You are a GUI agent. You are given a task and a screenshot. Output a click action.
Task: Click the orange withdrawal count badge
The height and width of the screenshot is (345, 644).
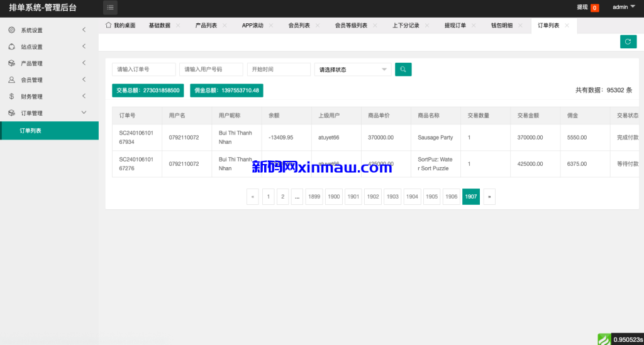click(x=594, y=8)
